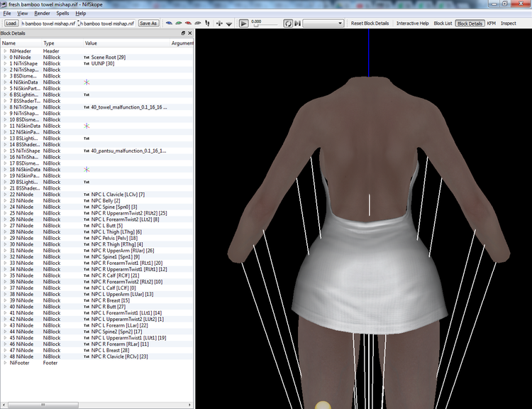
Task: Click the Txt icon on 20 BSLighti row
Action: point(87,182)
